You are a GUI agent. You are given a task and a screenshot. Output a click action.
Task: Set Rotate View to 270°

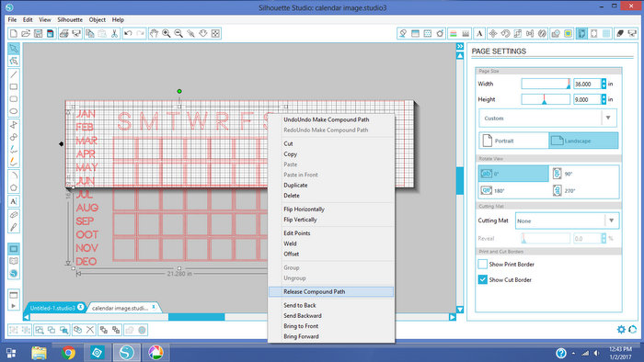coord(584,190)
